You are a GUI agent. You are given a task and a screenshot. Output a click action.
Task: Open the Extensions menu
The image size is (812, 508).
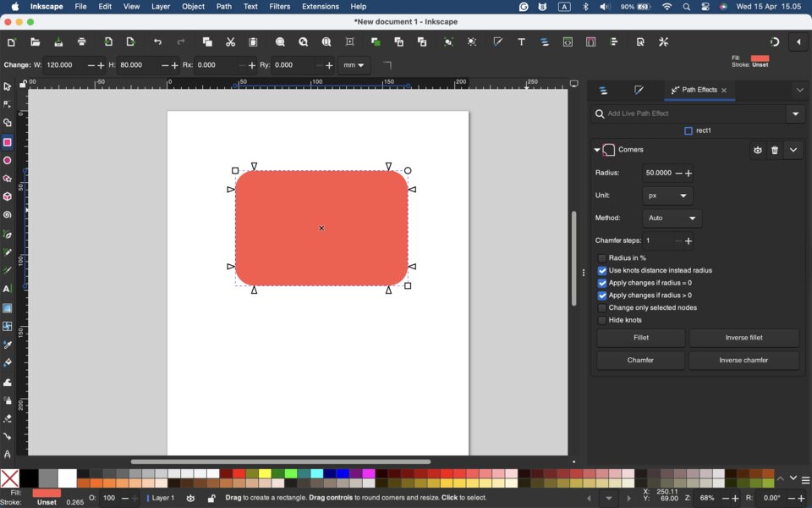(x=321, y=7)
